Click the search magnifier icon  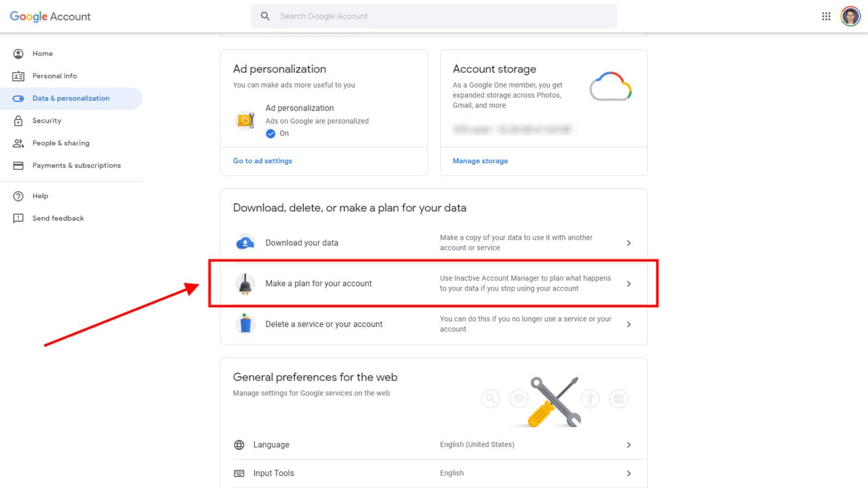(265, 16)
